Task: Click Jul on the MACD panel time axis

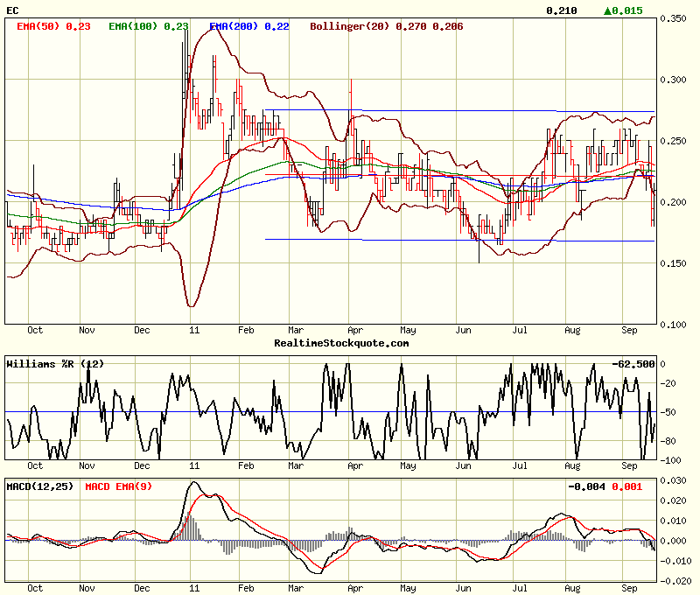Action: pos(519,589)
